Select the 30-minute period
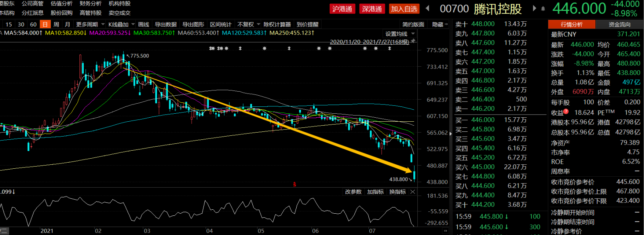The width and height of the screenshot is (644, 235). pos(21,25)
